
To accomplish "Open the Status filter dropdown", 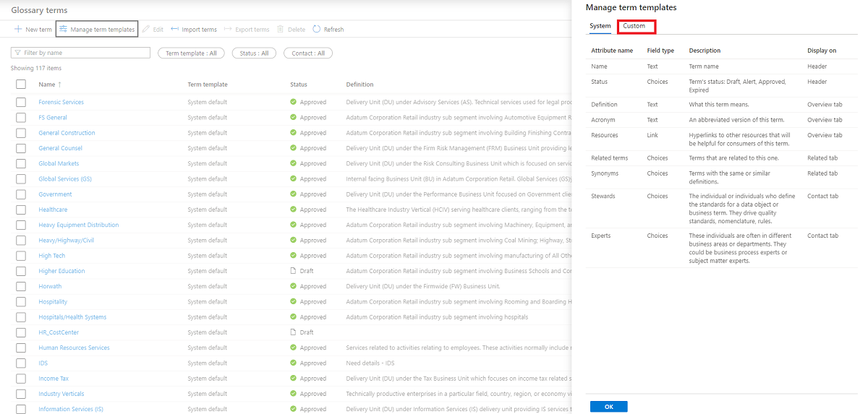I will [x=254, y=53].
